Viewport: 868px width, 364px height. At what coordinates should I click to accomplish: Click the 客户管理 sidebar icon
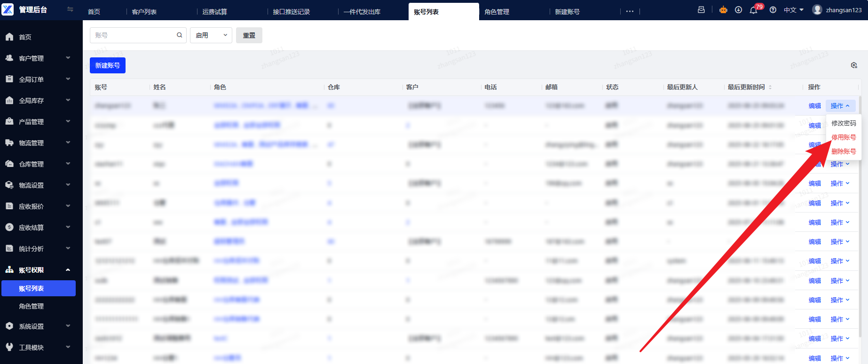click(x=9, y=58)
